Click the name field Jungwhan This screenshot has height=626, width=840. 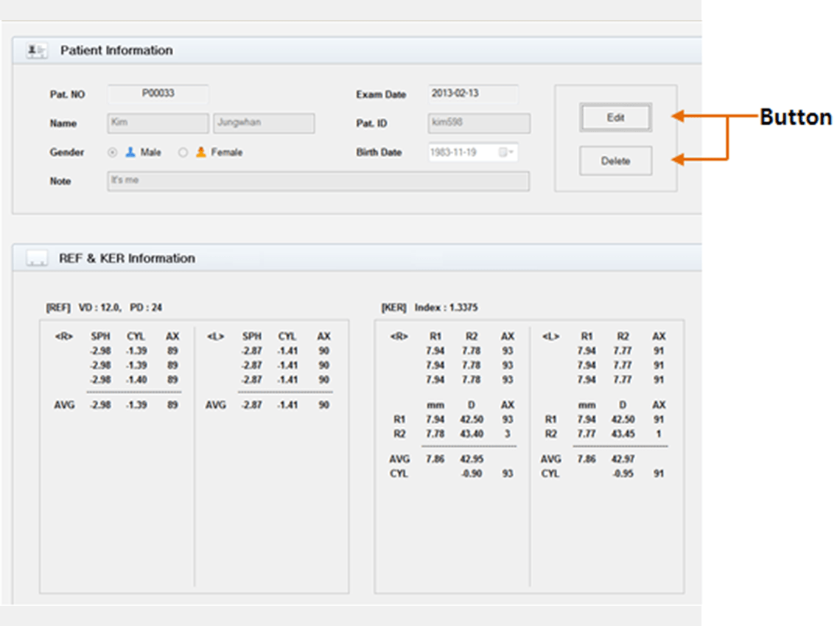click(264, 123)
